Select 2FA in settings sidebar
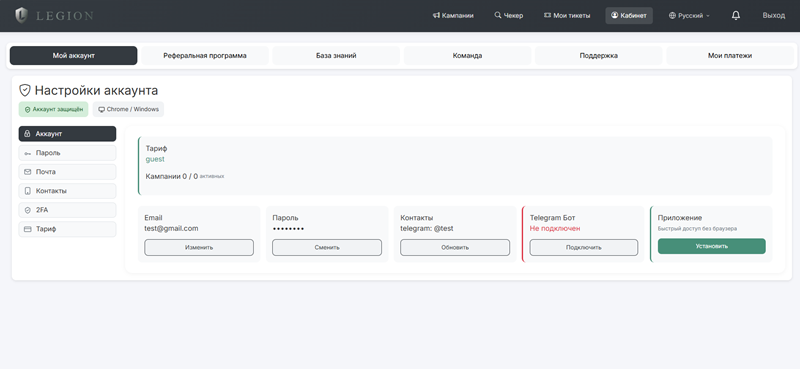Image resolution: width=800 pixels, height=369 pixels. point(67,210)
